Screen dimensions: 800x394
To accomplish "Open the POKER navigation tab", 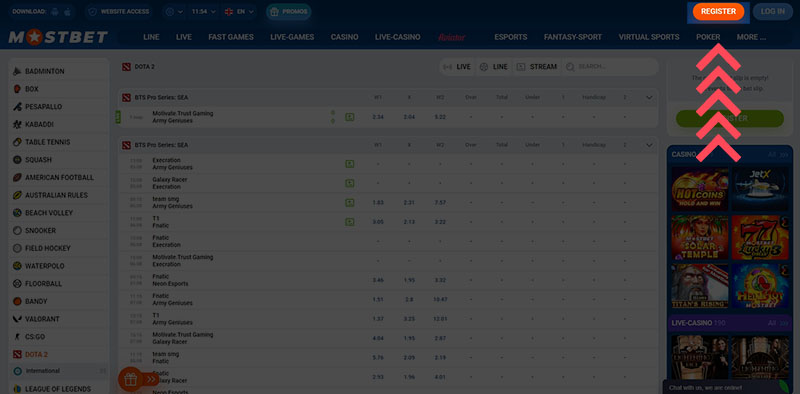I will 708,37.
